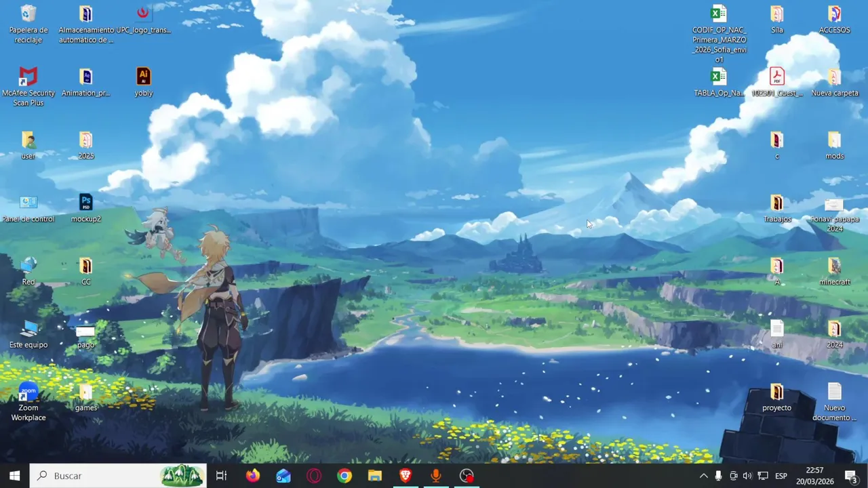Open File Explorer from the taskbar

click(x=375, y=476)
